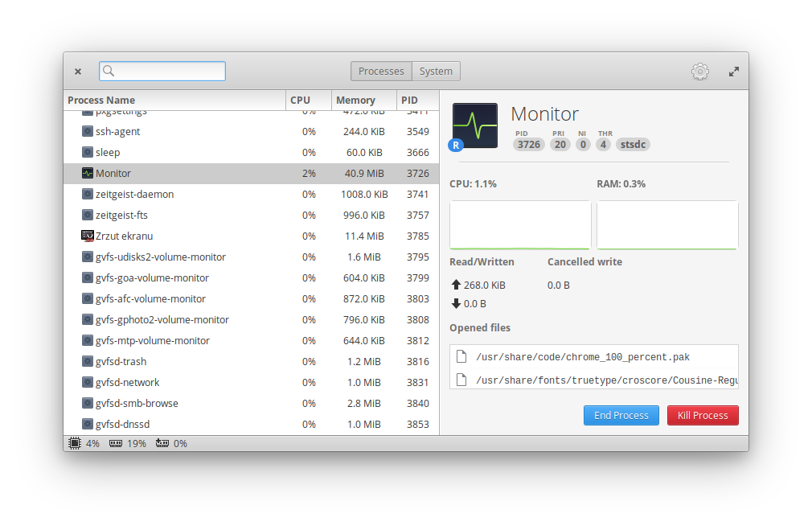Click the upload arrow beside 268.0 KiB
The image size is (812, 526).
tap(456, 285)
